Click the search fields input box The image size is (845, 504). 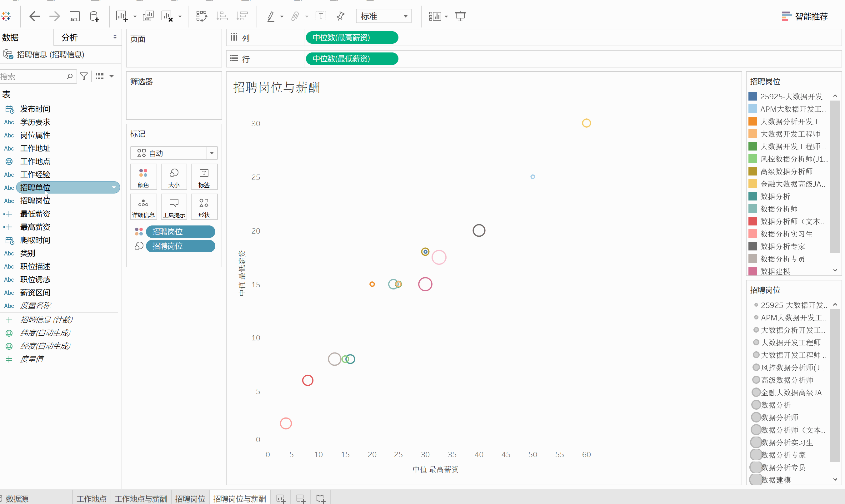[32, 77]
